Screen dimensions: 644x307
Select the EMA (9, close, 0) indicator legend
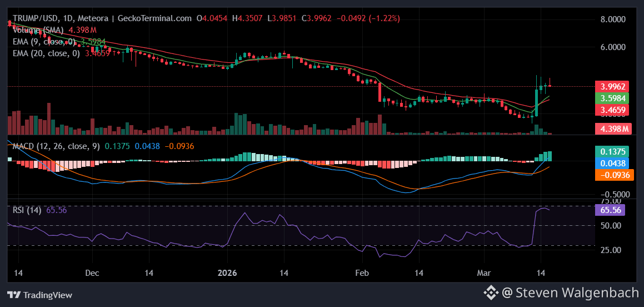coord(44,42)
